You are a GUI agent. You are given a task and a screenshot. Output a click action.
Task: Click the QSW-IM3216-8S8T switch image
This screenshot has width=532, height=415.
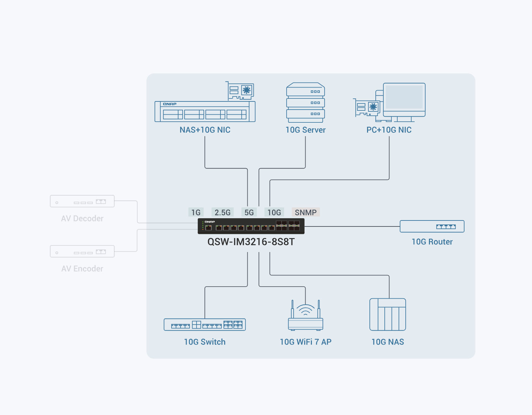click(251, 226)
